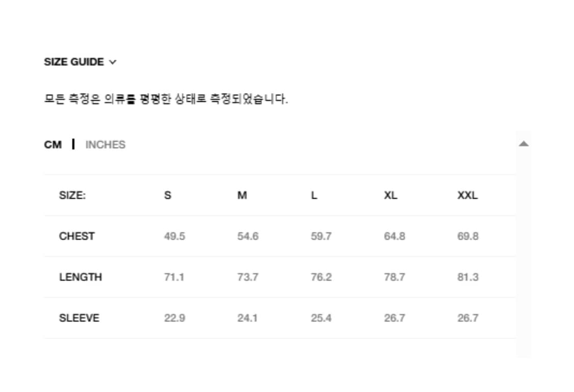Image resolution: width=574 pixels, height=392 pixels.
Task: Click the 49.5 chest value for S
Action: pyautogui.click(x=174, y=236)
